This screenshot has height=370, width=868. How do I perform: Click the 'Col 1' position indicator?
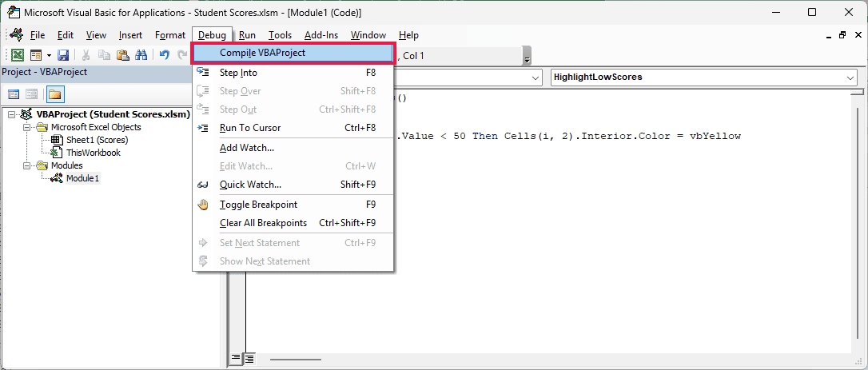click(414, 55)
